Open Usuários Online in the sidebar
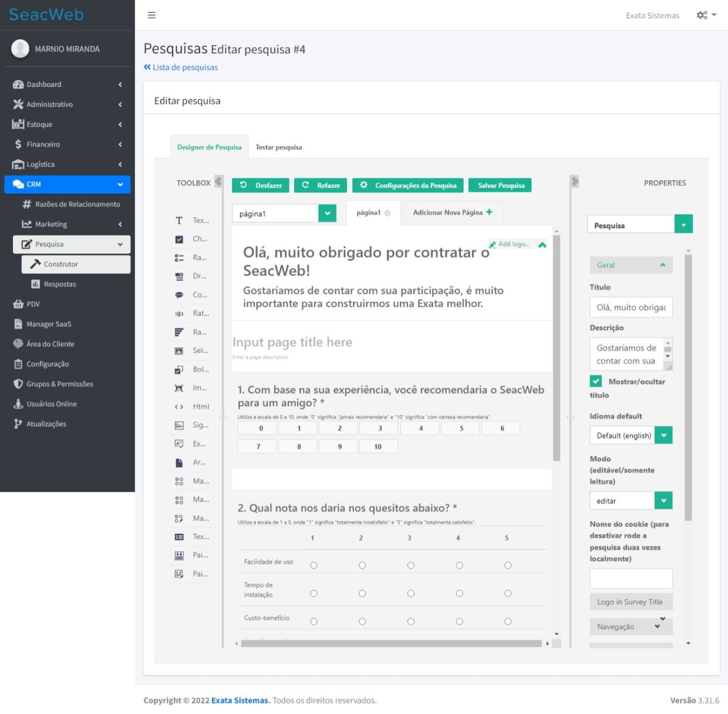Viewport: 728px width, 714px height. [x=68, y=404]
